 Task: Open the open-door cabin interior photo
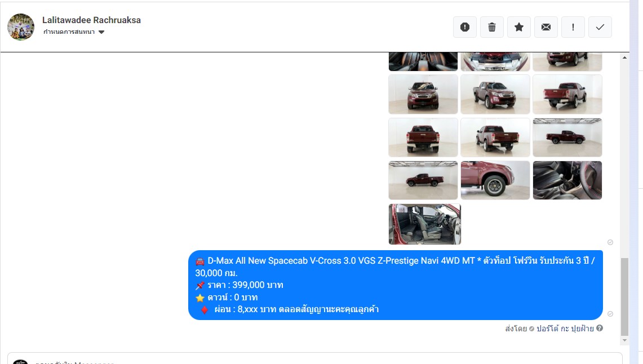point(425,224)
